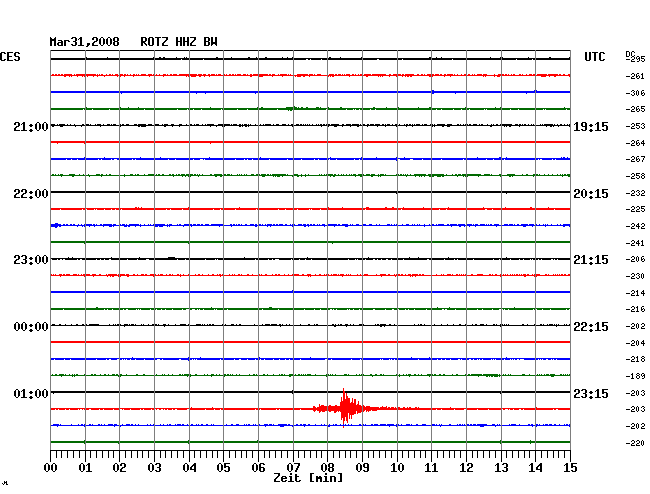Select the local time label 00:00

point(31,327)
